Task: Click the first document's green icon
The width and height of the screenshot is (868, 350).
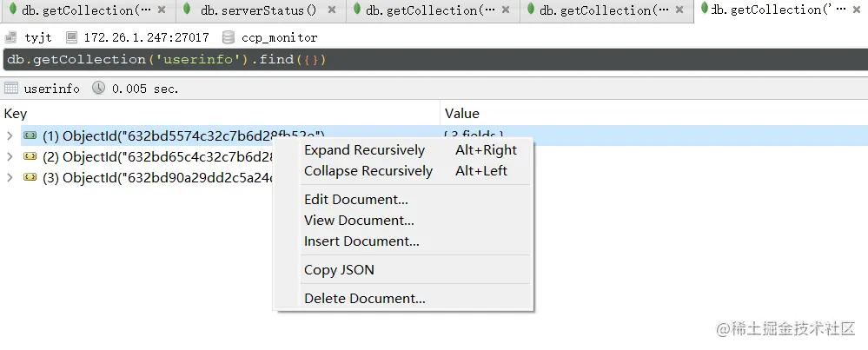Action: 30,135
